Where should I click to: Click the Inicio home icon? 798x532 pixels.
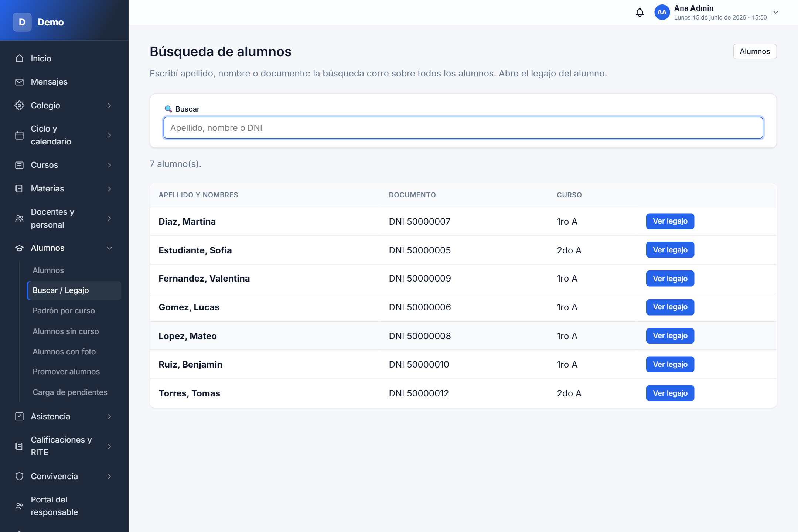(x=19, y=58)
